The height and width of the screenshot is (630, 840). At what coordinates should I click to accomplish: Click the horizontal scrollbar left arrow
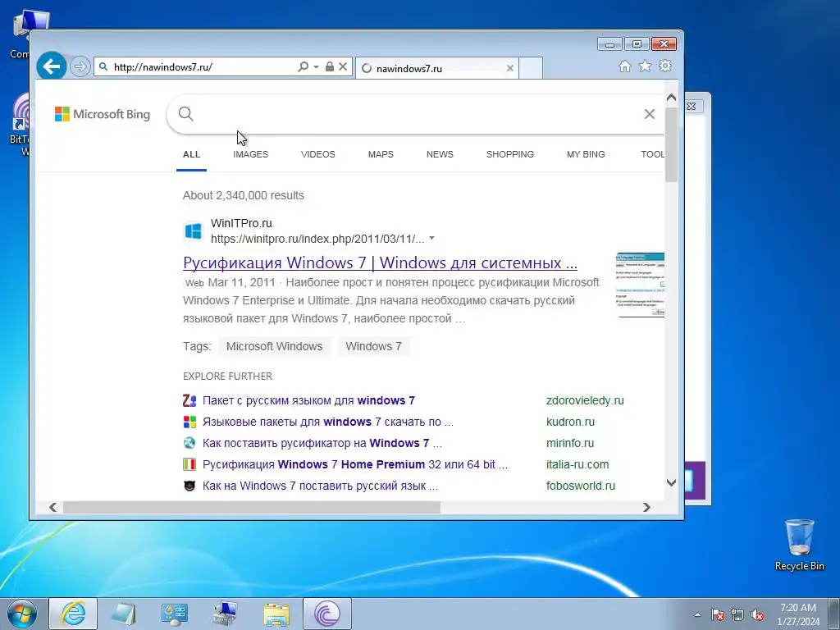(x=52, y=507)
